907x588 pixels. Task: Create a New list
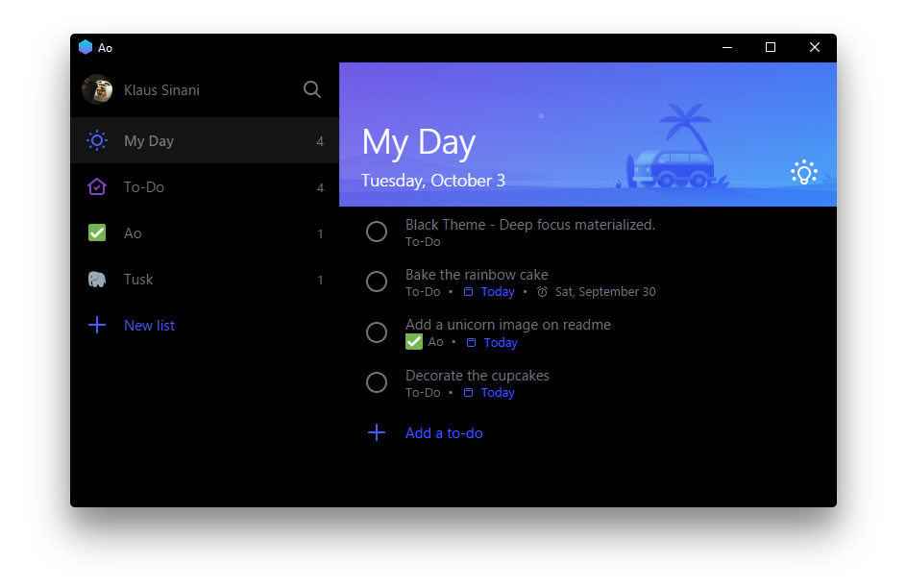(x=149, y=325)
